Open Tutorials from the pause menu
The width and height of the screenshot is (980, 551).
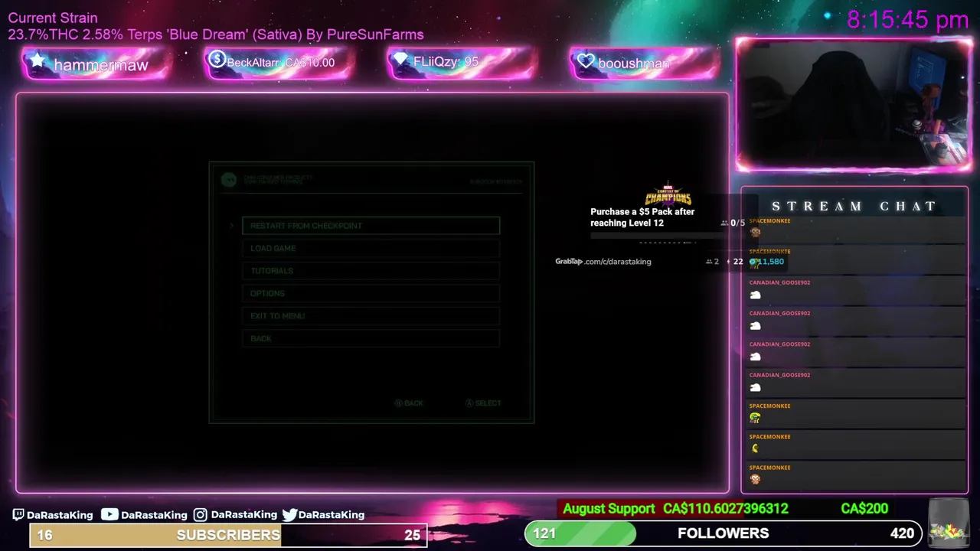pyautogui.click(x=371, y=271)
